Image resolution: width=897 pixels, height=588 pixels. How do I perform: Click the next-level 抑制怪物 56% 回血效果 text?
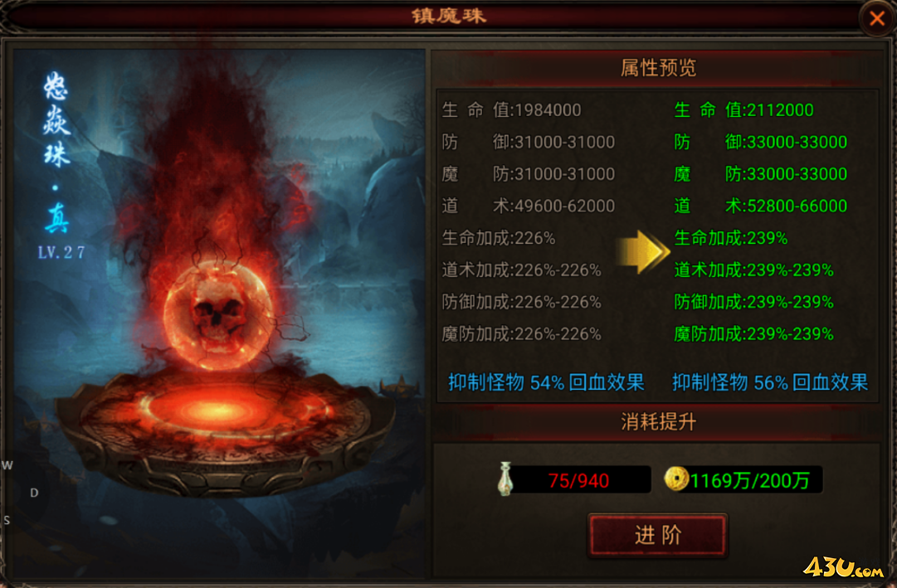click(x=770, y=382)
